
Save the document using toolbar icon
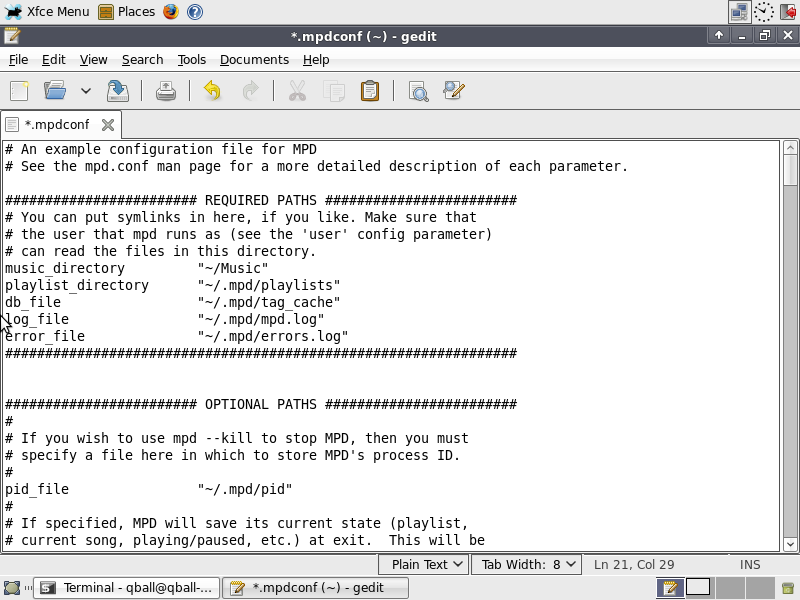118,91
